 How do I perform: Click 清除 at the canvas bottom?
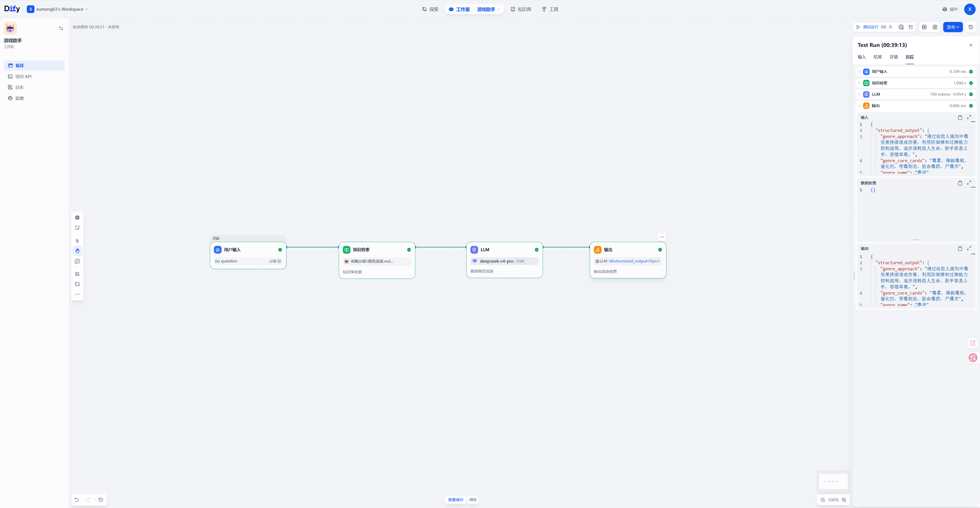tap(472, 500)
